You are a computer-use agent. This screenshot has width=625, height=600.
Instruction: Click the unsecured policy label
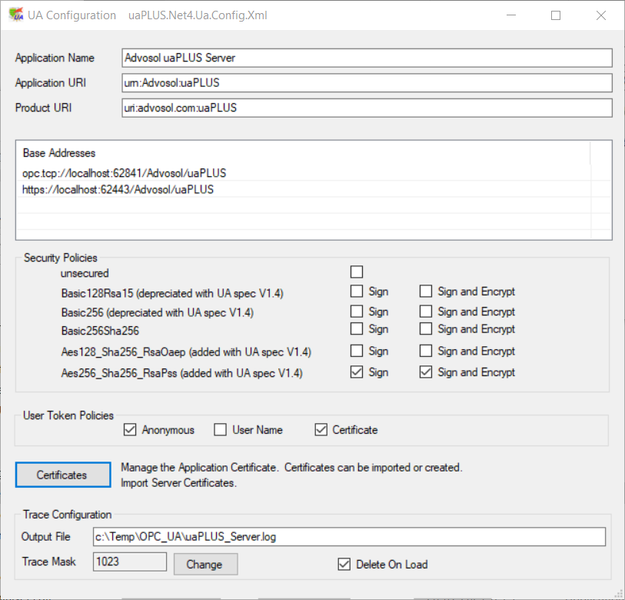tap(85, 273)
